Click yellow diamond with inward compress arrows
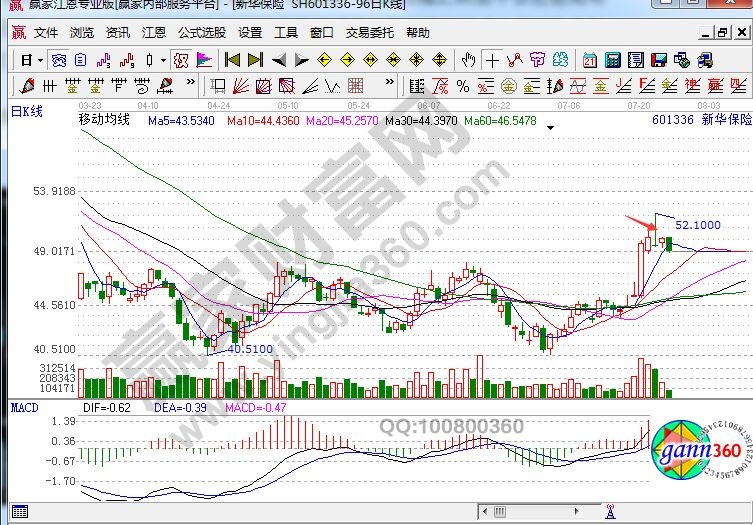The height and width of the screenshot is (525, 753). [x=393, y=61]
